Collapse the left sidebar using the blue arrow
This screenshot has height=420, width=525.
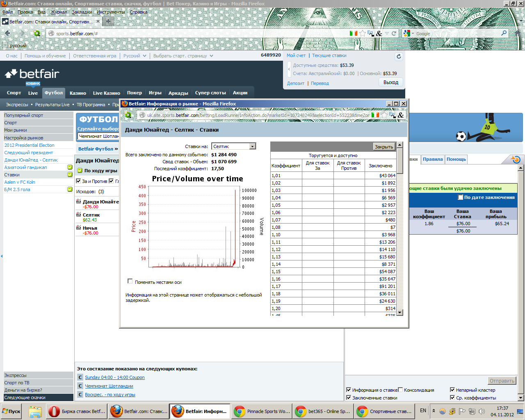click(x=2, y=256)
